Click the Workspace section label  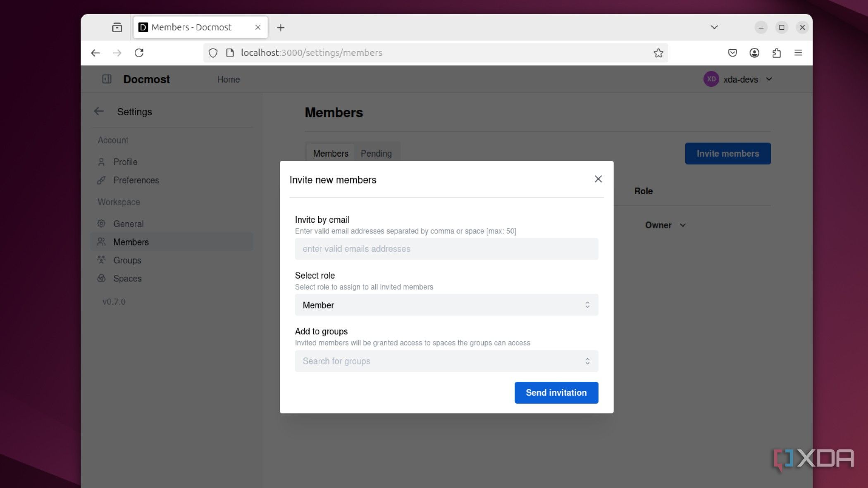point(119,202)
